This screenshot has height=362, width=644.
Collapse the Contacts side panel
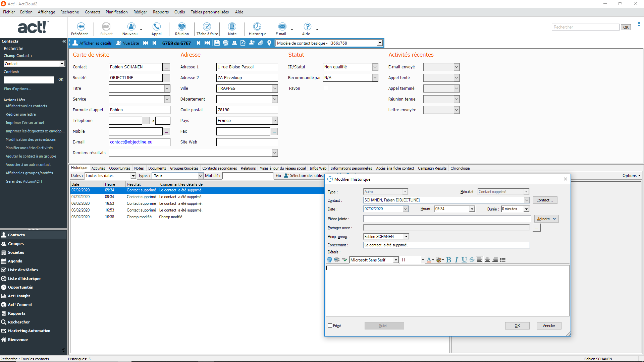64,41
